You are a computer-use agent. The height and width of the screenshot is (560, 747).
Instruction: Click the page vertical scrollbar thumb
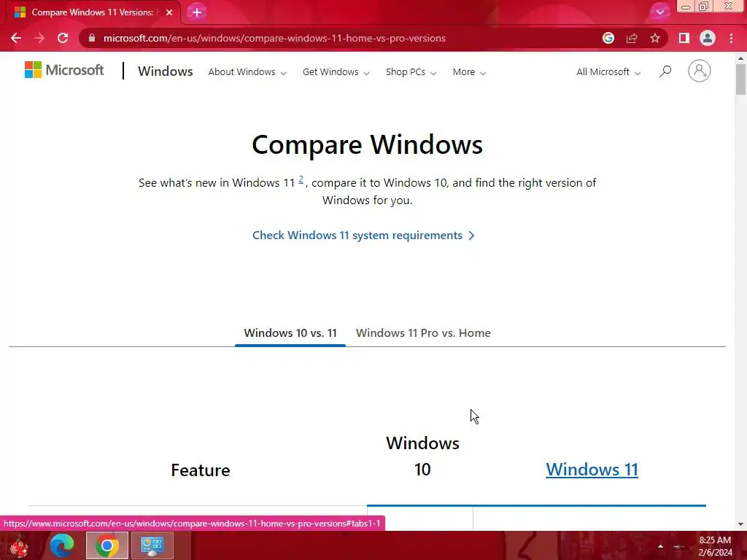pyautogui.click(x=740, y=79)
